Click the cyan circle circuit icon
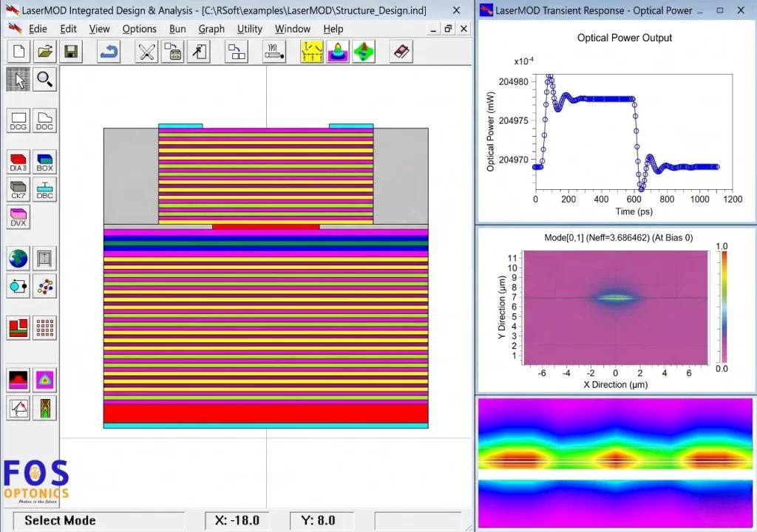This screenshot has height=532, width=757. coord(18,287)
